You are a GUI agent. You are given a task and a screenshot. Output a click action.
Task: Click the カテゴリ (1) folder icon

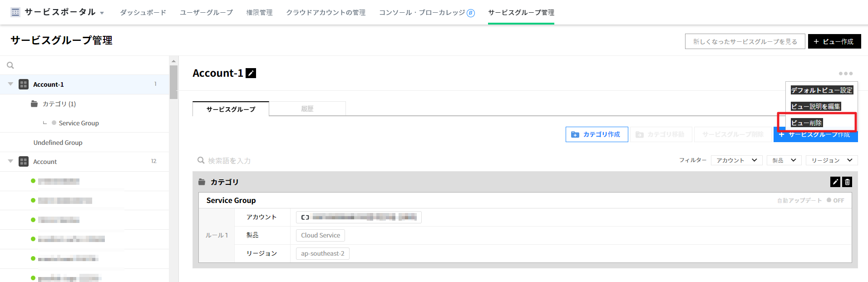click(34, 104)
